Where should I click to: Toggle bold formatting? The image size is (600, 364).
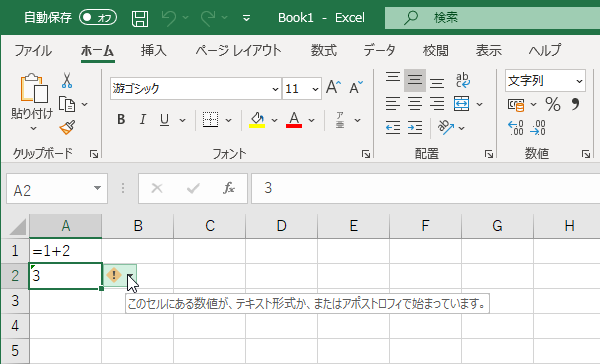coord(121,120)
